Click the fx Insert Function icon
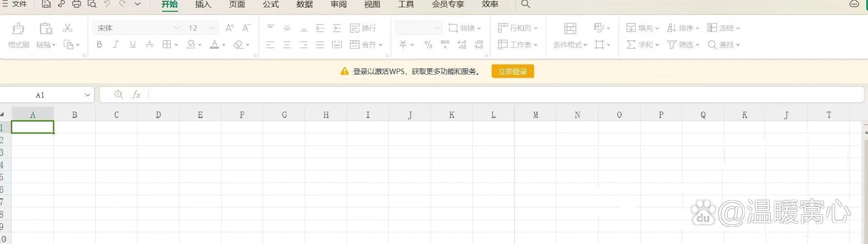This screenshot has width=868, height=244. coord(136,94)
